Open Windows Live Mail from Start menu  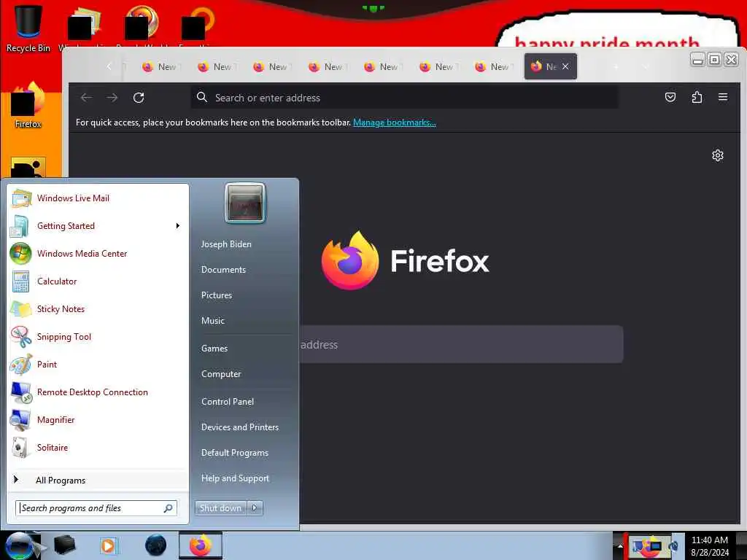pyautogui.click(x=98, y=198)
